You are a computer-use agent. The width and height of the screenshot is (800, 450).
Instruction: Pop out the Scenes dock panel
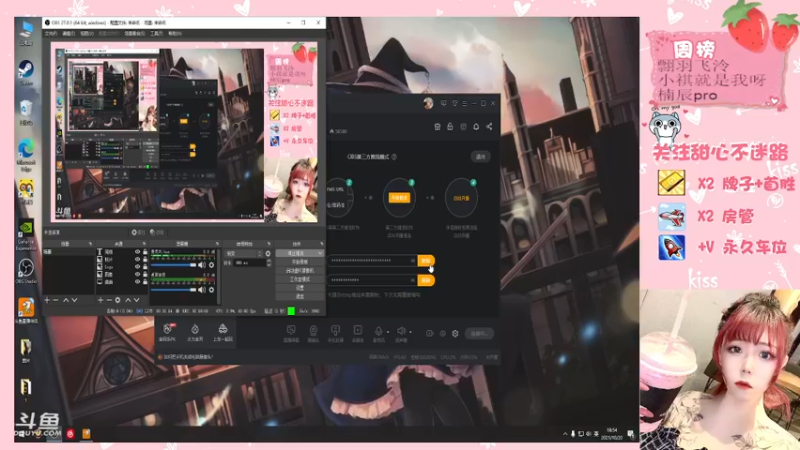click(x=90, y=243)
